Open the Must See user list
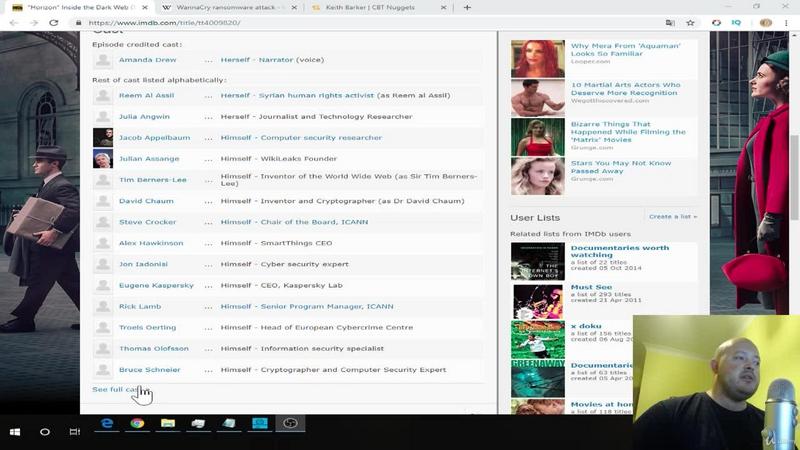The image size is (800, 450). pyautogui.click(x=591, y=287)
